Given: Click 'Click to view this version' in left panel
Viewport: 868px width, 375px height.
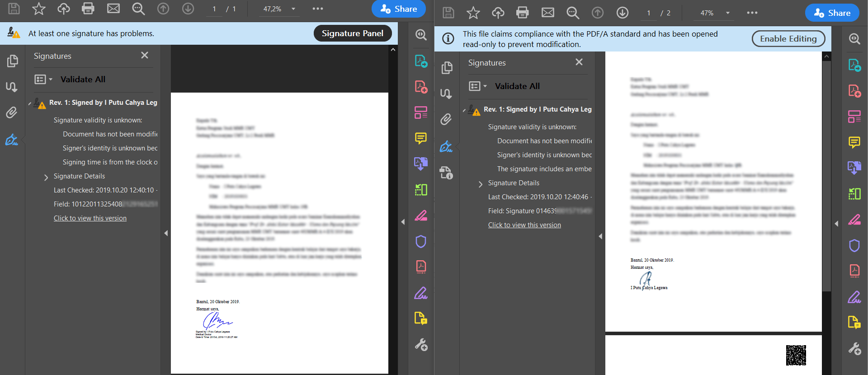Looking at the screenshot, I should 90,218.
